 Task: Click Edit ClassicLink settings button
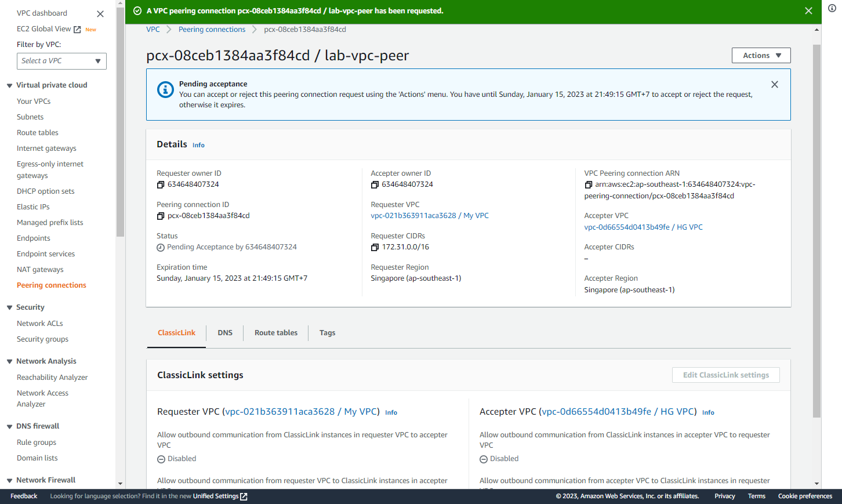coord(726,375)
